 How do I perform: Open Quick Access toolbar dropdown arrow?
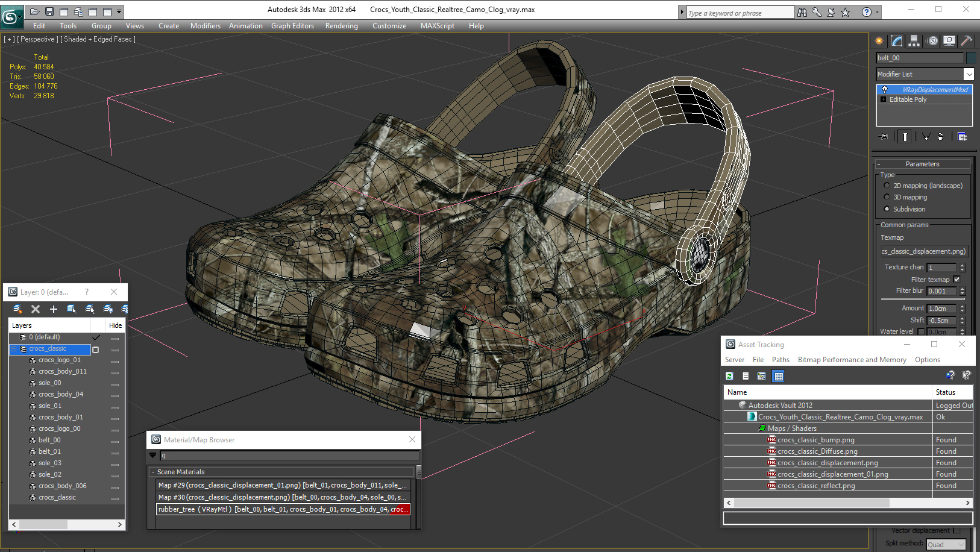(119, 11)
